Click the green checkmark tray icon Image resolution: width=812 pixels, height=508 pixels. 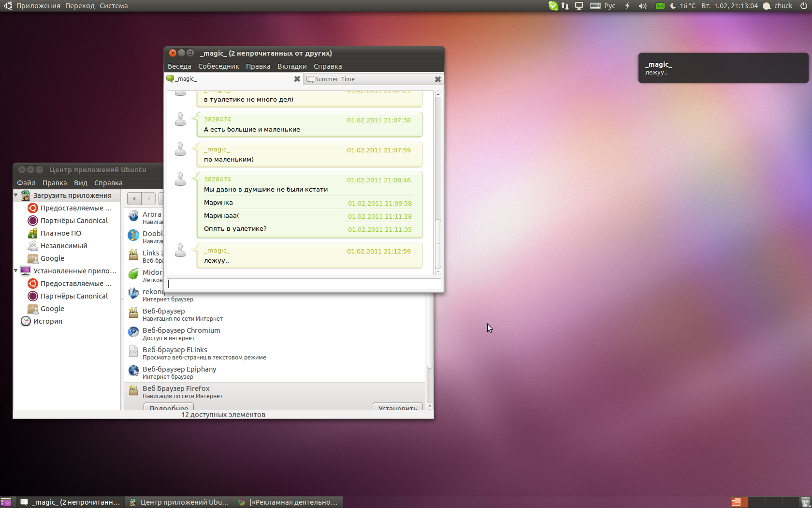[x=553, y=6]
